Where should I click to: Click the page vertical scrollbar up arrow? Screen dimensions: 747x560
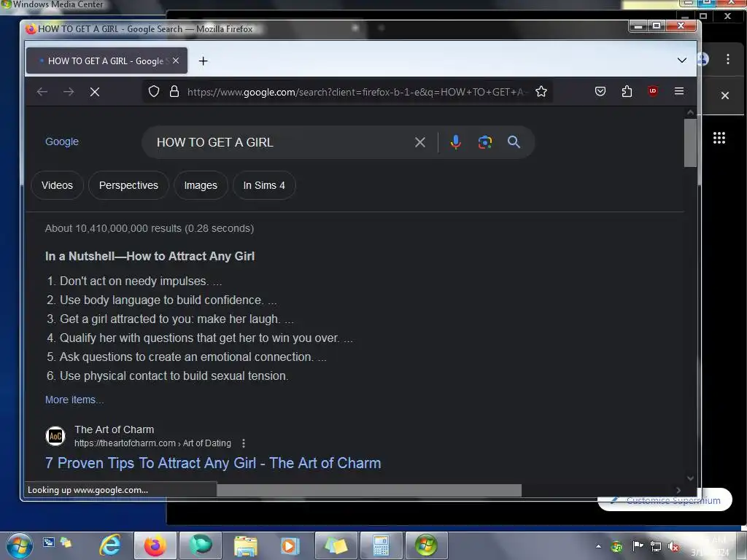[x=690, y=112]
